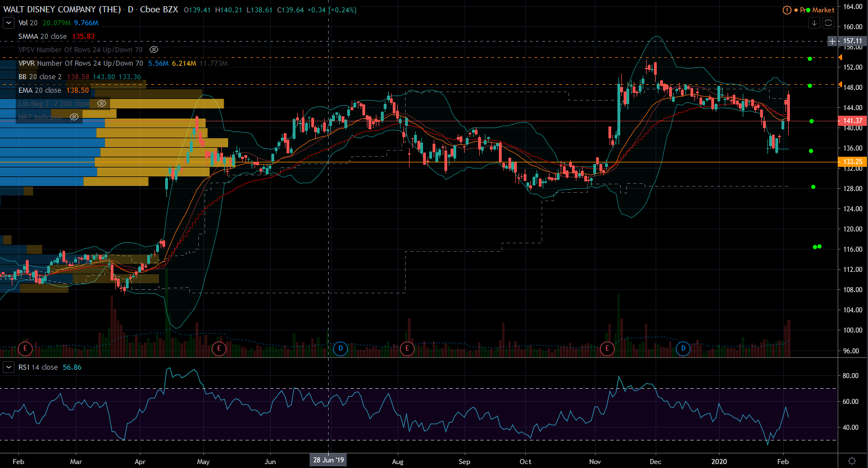Click the 40.00 RSI scale label
Screen dimensions: 868x468
click(851, 428)
